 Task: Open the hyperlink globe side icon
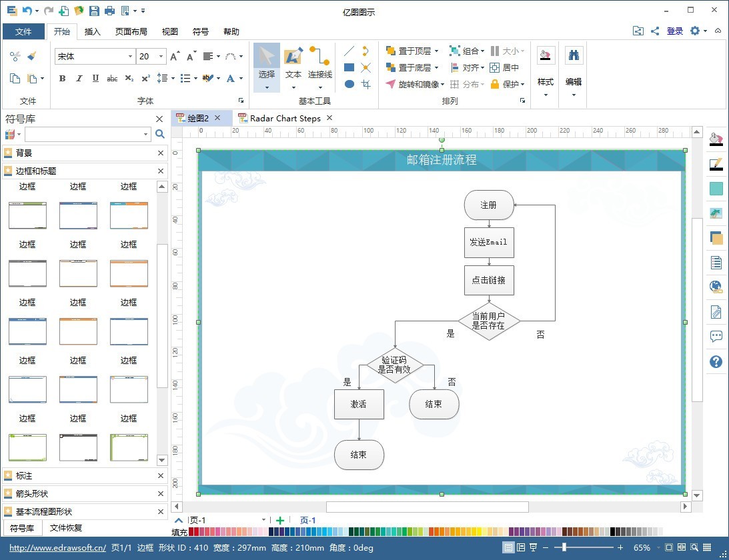(x=716, y=287)
